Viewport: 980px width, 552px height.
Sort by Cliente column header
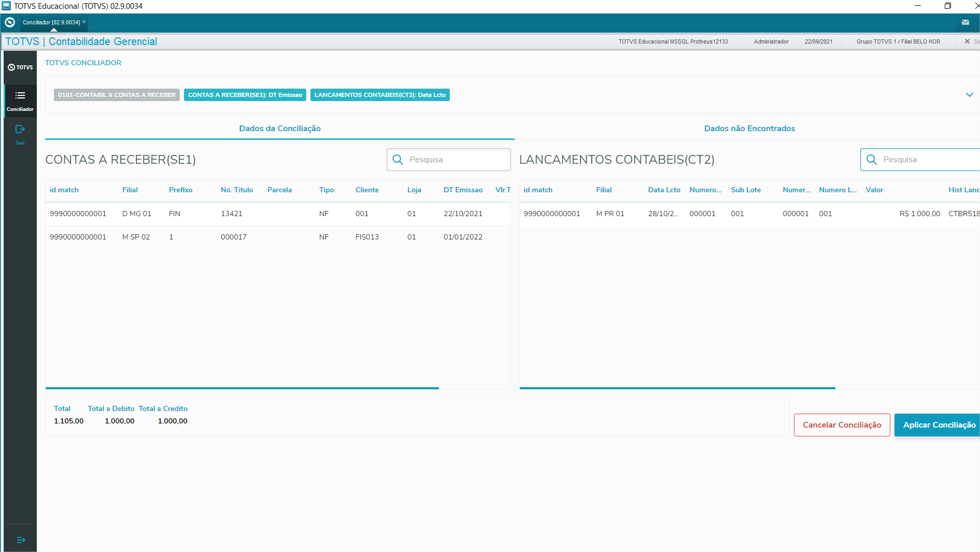(367, 190)
